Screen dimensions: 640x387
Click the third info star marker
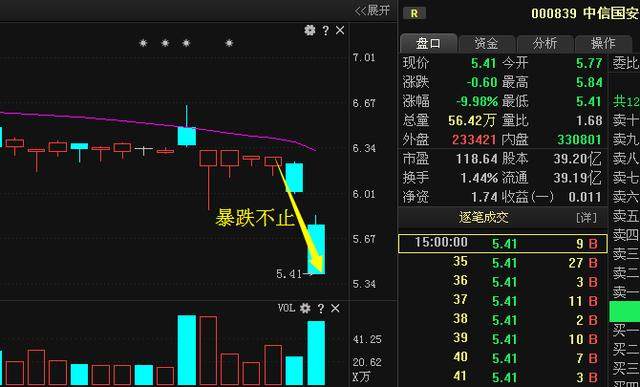point(186,43)
